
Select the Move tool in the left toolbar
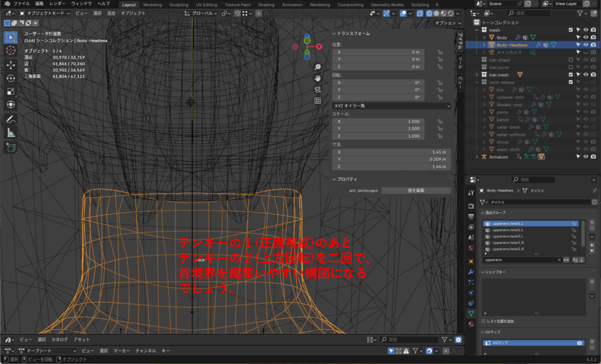[11, 64]
